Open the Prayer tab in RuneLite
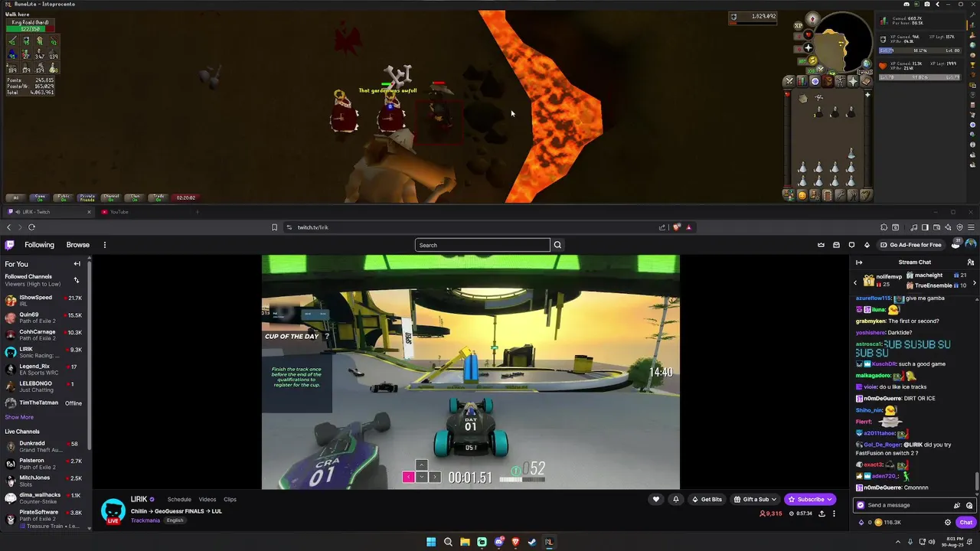Screen dimensions: 980x551 853,82
